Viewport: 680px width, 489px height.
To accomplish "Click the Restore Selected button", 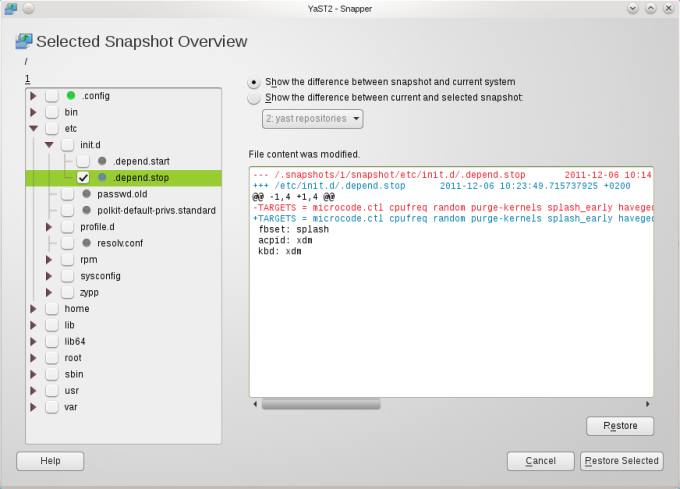I will click(x=620, y=461).
